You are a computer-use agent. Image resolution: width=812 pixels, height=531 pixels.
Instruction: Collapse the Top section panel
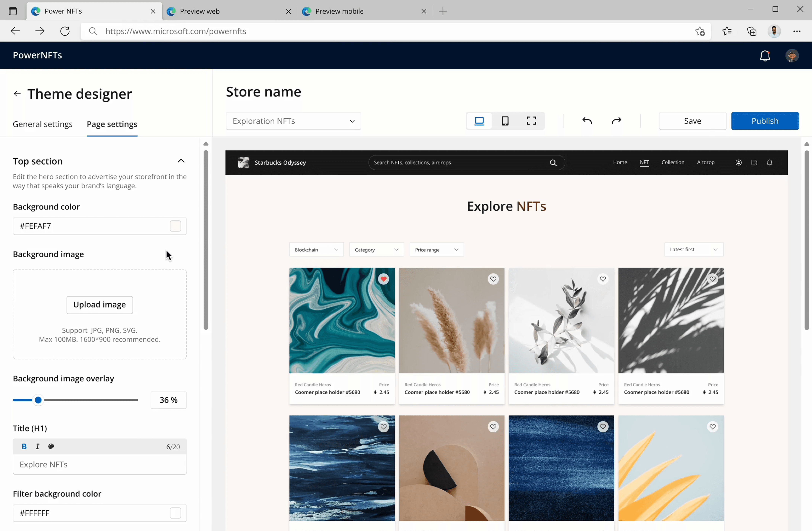click(181, 161)
